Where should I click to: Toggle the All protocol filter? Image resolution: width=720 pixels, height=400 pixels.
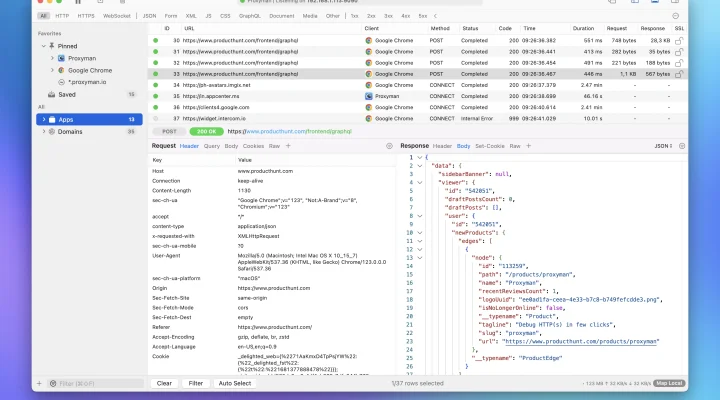(44, 16)
